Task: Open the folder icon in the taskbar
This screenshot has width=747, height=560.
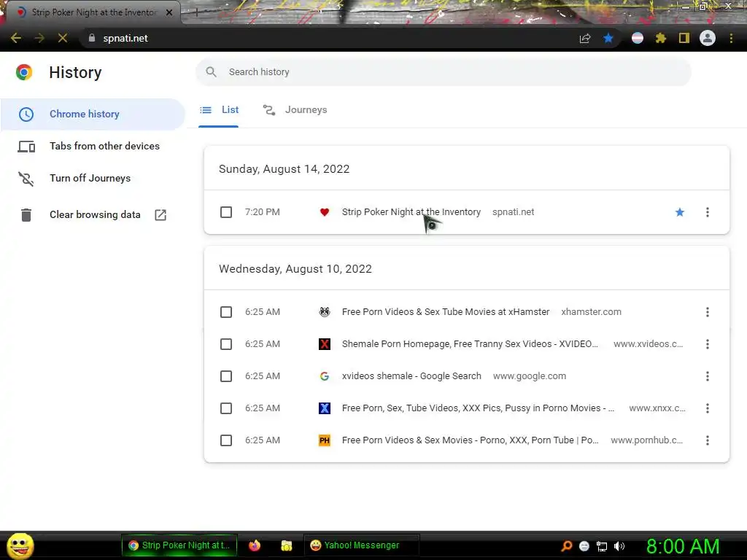Action: (x=286, y=545)
